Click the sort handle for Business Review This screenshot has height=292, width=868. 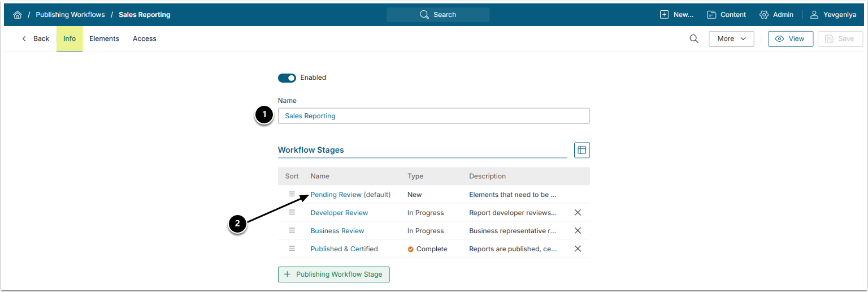point(292,230)
